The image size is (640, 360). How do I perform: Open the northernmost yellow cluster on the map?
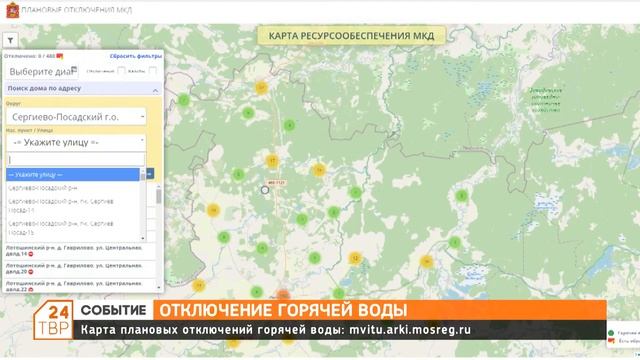click(261, 87)
